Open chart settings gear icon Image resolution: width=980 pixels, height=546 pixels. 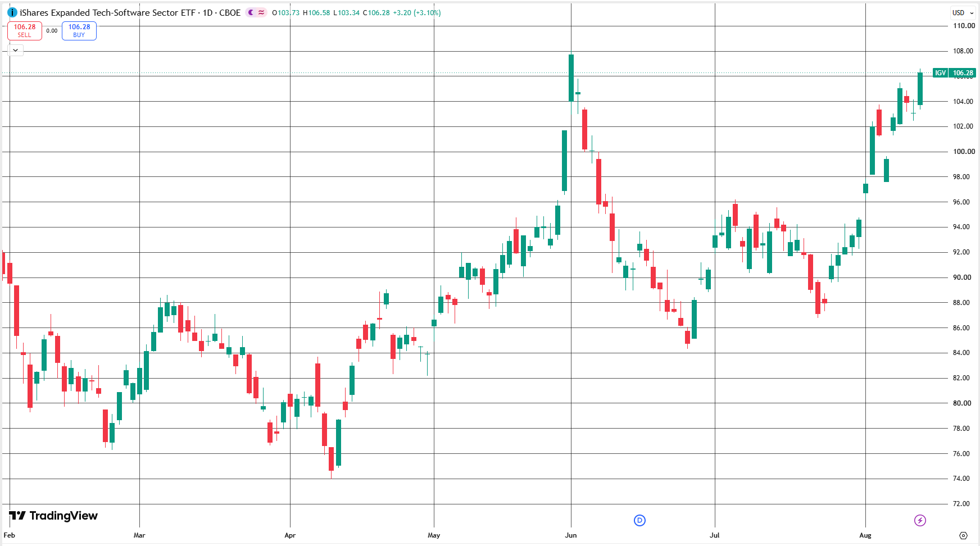tap(963, 535)
